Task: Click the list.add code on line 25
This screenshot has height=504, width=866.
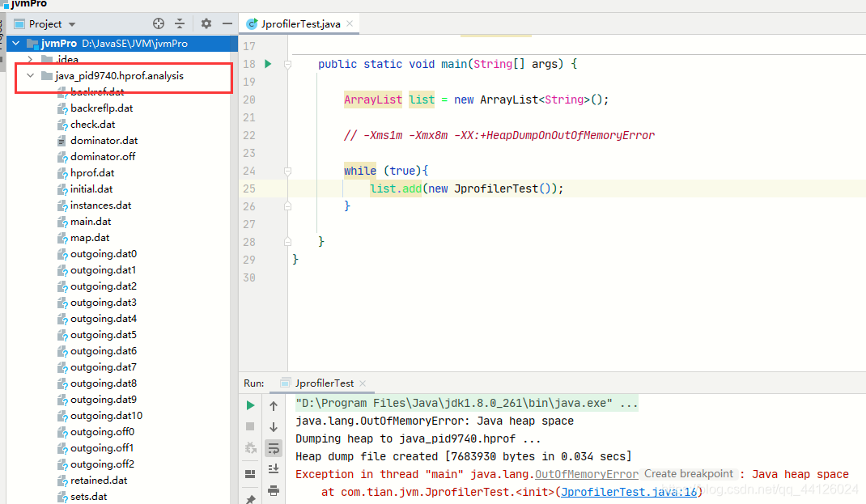Action: click(396, 188)
